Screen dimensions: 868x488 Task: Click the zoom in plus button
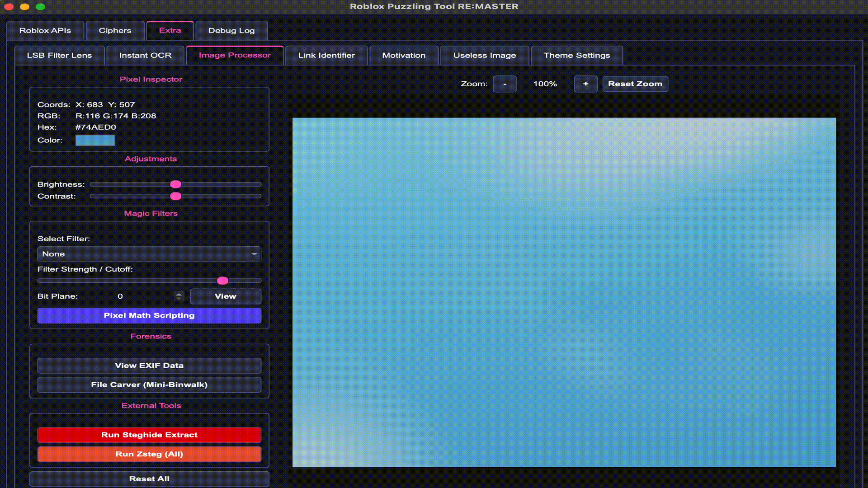pyautogui.click(x=585, y=84)
